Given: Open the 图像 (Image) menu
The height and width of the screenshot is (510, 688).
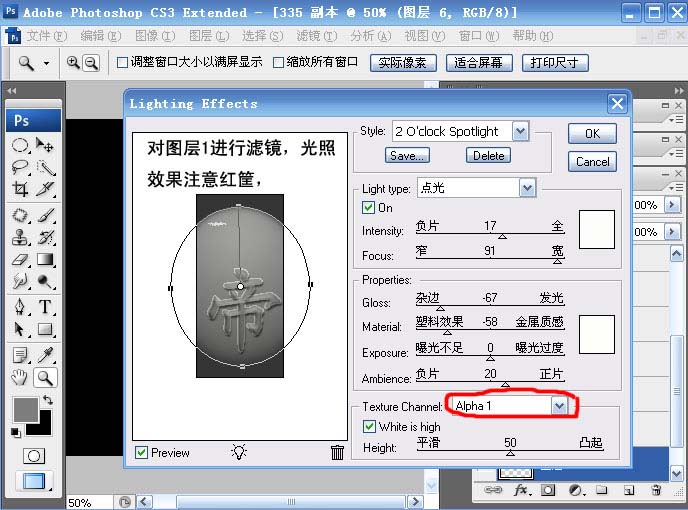Looking at the screenshot, I should [x=155, y=36].
